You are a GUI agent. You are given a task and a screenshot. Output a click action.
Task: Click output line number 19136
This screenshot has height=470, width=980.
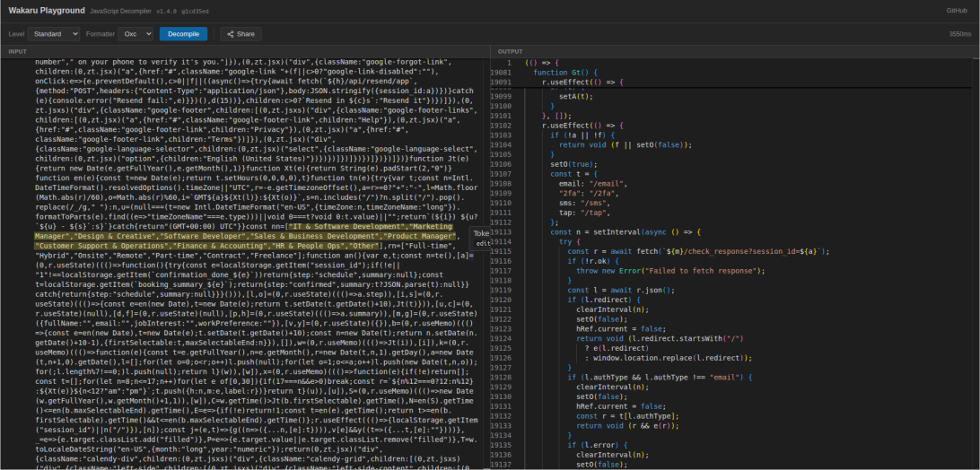[x=501, y=455]
